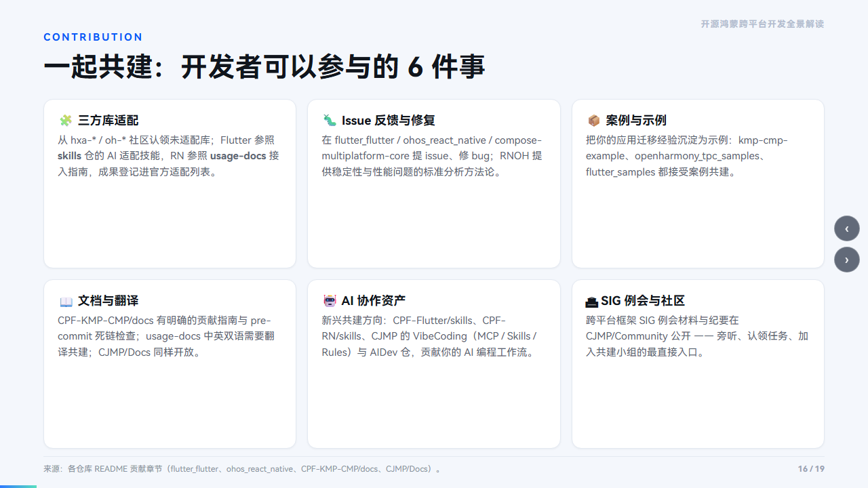Click the icon beside SIG 例会与社区
Viewport: 868px width, 488px height.
pos(592,301)
